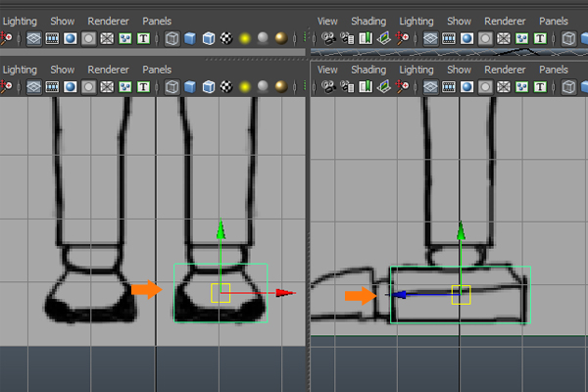Screen dimensions: 588x392
Task: Open Shading menu in lower-right viewport
Action: coord(367,70)
